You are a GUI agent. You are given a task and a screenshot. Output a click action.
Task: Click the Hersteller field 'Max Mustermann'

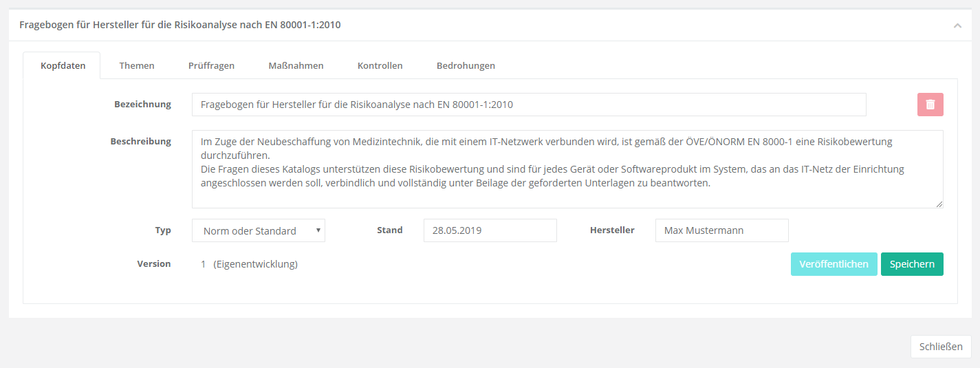pos(721,231)
